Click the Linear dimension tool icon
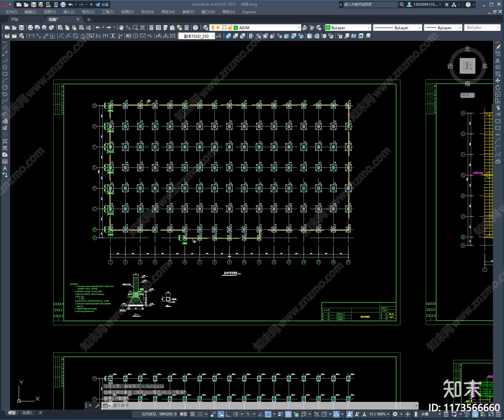This screenshot has width=504, height=420. [31, 36]
